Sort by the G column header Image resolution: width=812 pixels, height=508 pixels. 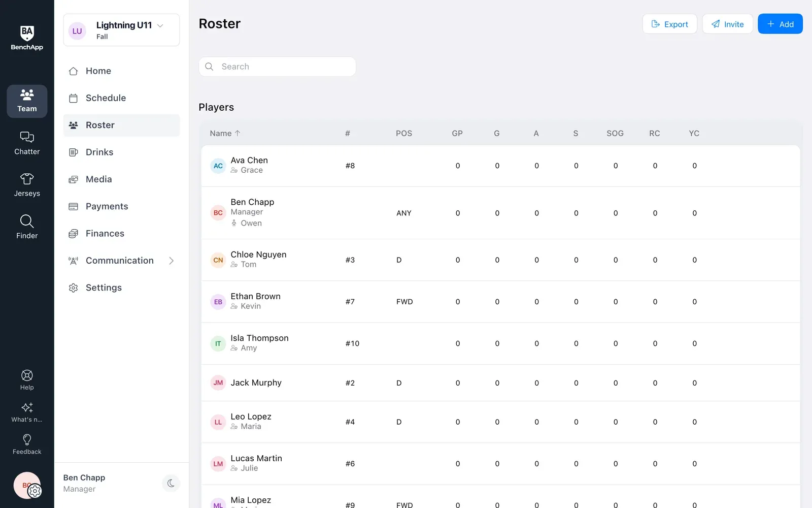[497, 133]
